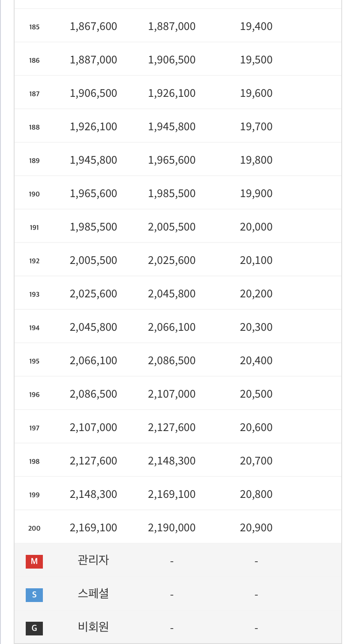
Task: Click the 20,500 value in level 196 row
Action: (256, 394)
